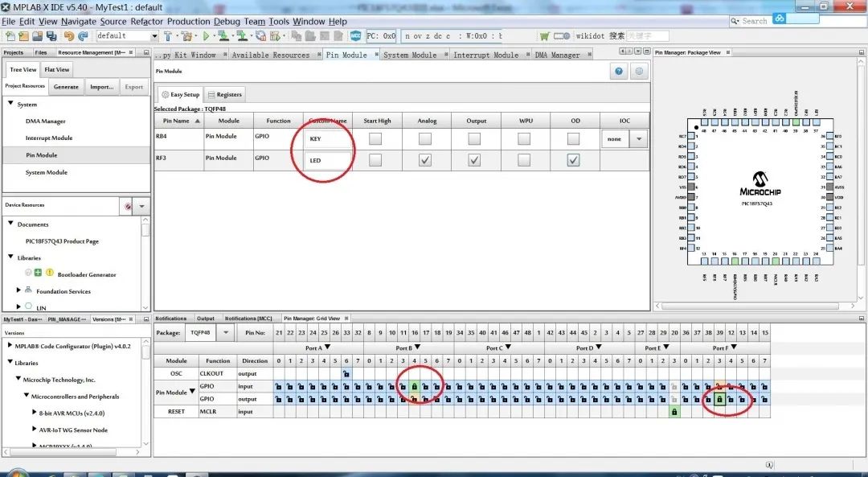Open the Package TQFP48 dropdown
The width and height of the screenshot is (868, 477).
pos(225,332)
